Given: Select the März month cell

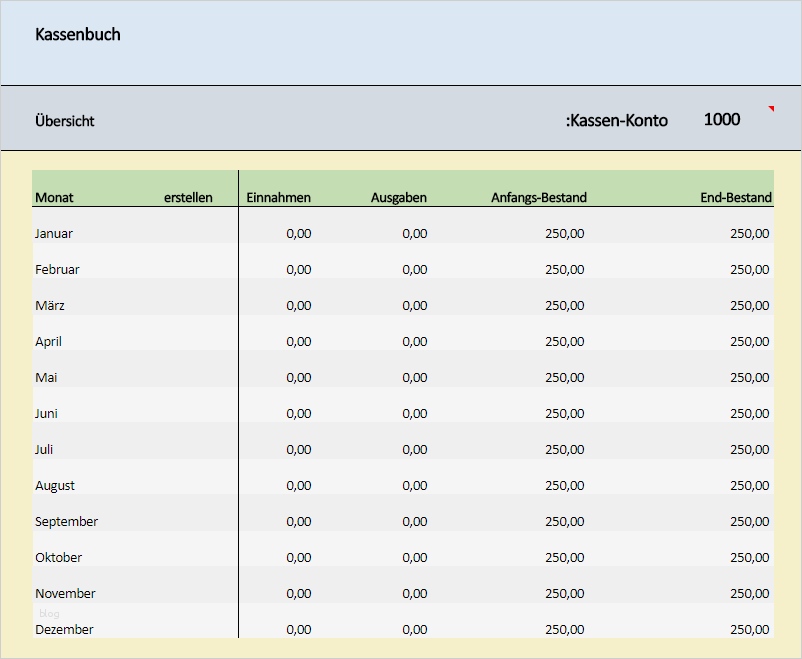Looking at the screenshot, I should (x=52, y=305).
